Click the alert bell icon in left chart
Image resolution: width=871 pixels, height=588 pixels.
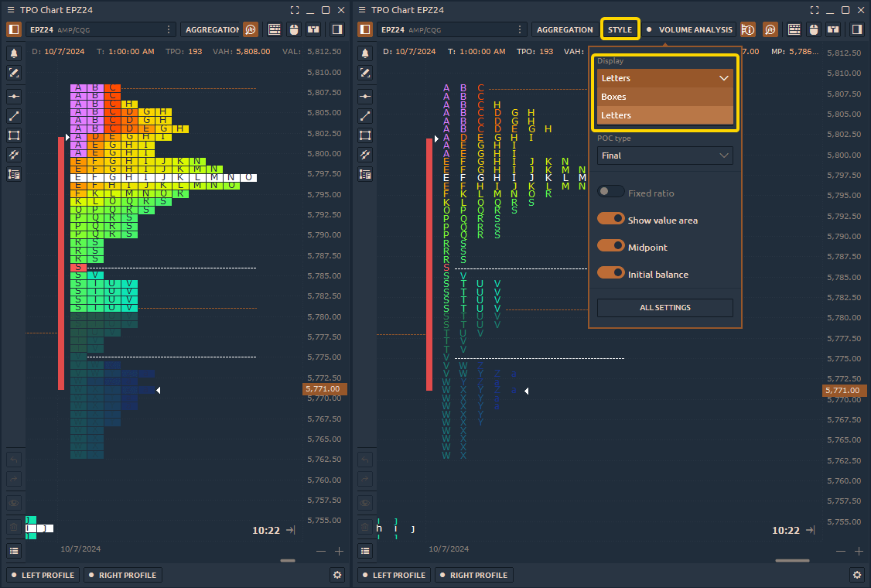coord(14,53)
